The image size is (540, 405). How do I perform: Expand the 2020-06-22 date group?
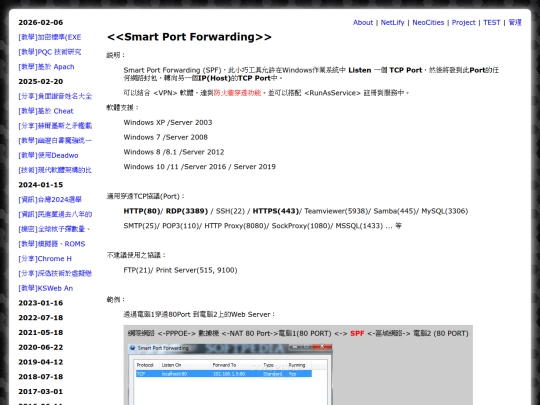(x=41, y=347)
